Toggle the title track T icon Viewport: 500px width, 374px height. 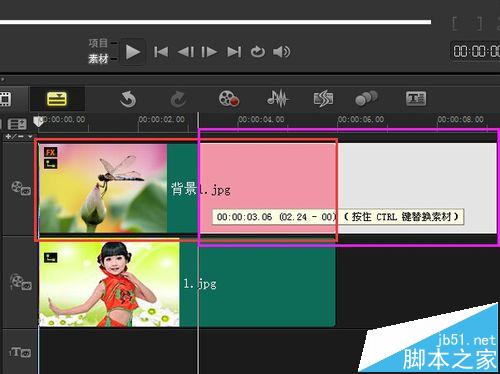click(x=20, y=352)
